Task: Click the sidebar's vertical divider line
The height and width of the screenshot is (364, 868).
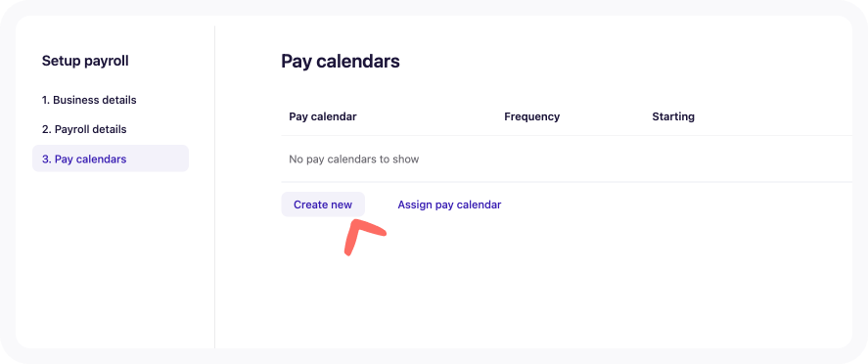Action: (x=214, y=187)
